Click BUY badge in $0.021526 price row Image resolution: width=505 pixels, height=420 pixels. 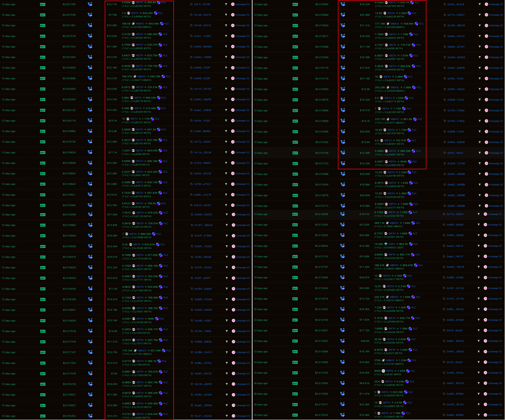pos(43,15)
